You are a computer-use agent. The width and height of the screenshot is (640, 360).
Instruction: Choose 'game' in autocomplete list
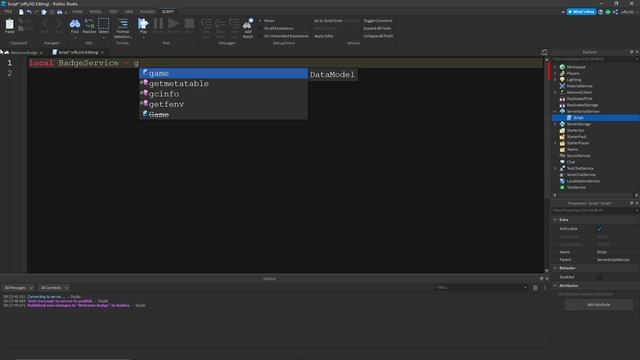223,73
